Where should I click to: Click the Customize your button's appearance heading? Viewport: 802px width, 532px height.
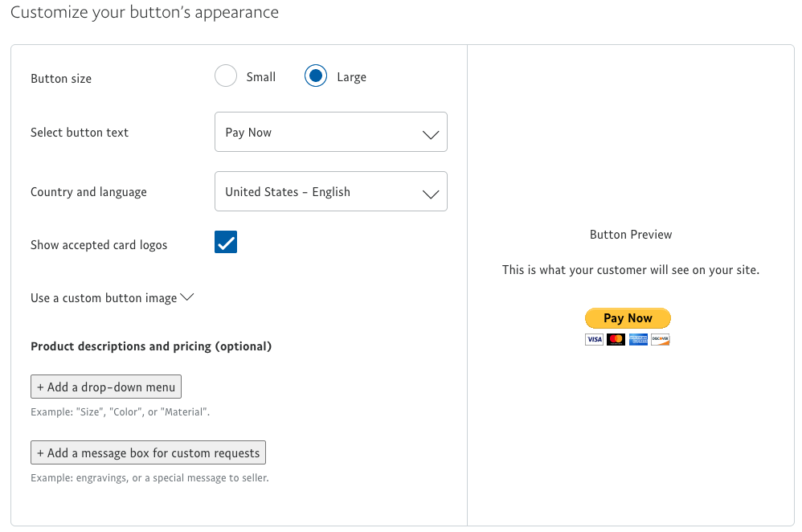point(145,13)
